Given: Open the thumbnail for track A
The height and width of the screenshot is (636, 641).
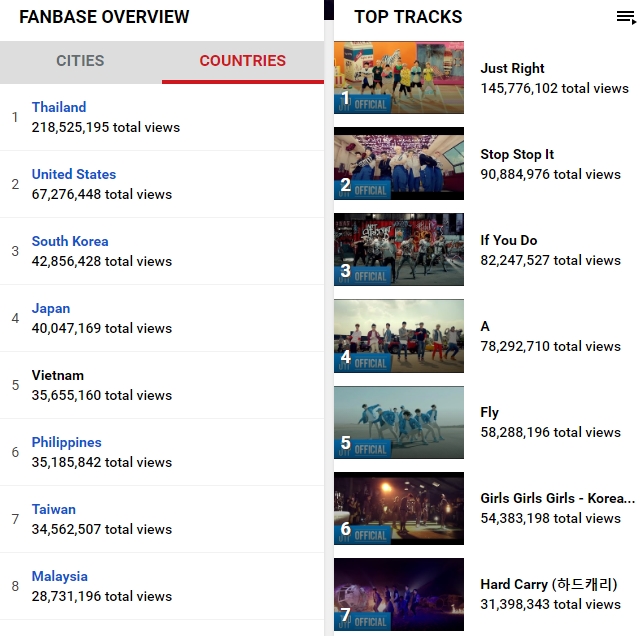Looking at the screenshot, I should [399, 336].
